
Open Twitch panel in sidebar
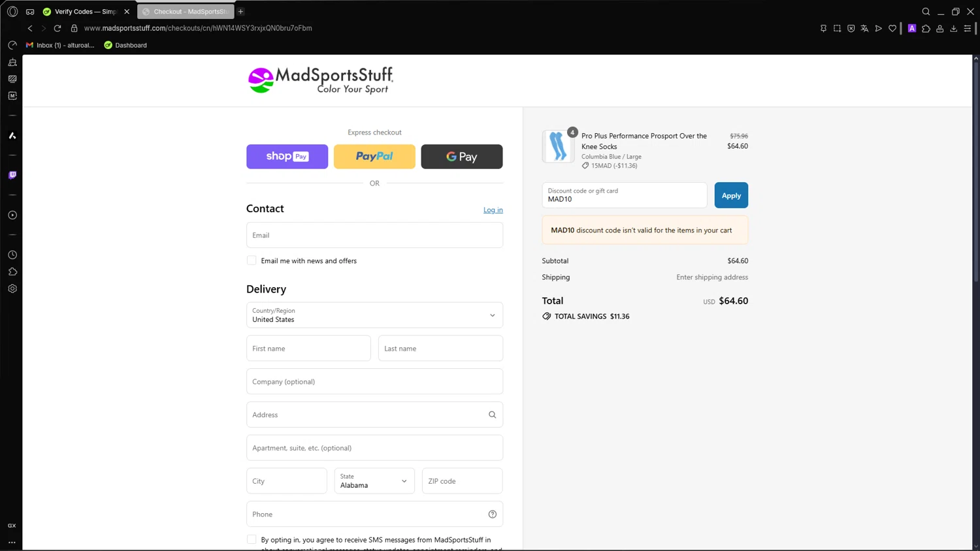coord(12,175)
